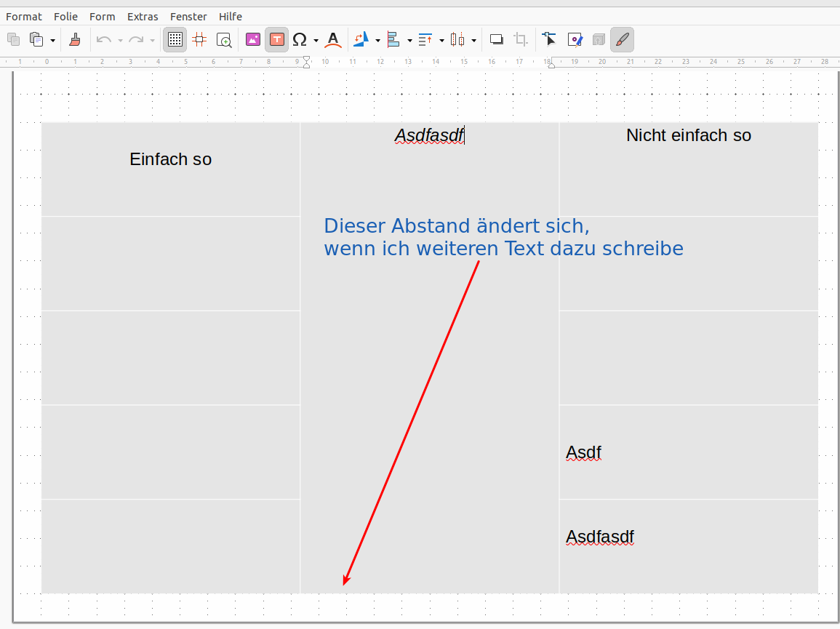
Task: Click the Show Glue Point Functions icon
Action: pyautogui.click(x=575, y=40)
